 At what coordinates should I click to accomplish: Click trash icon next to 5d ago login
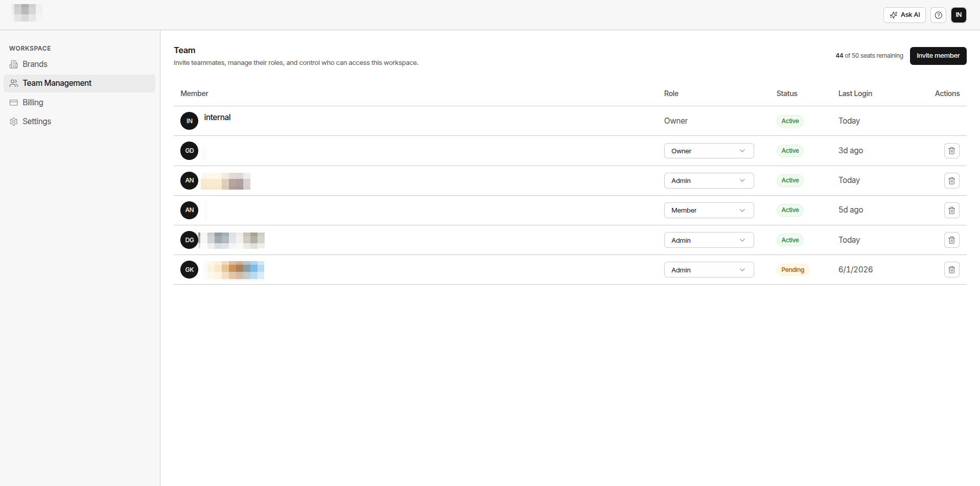(951, 210)
